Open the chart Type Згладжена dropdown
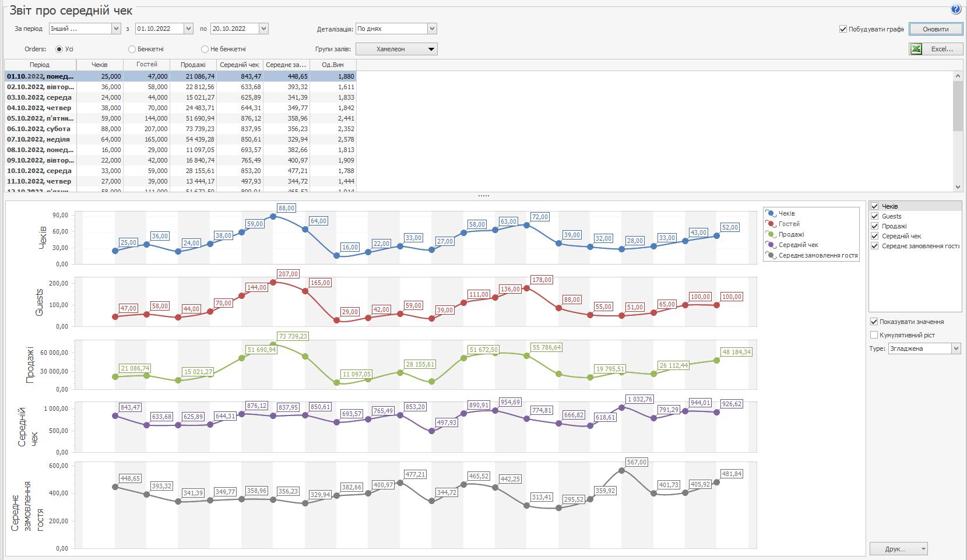This screenshot has width=967, height=560. [956, 348]
